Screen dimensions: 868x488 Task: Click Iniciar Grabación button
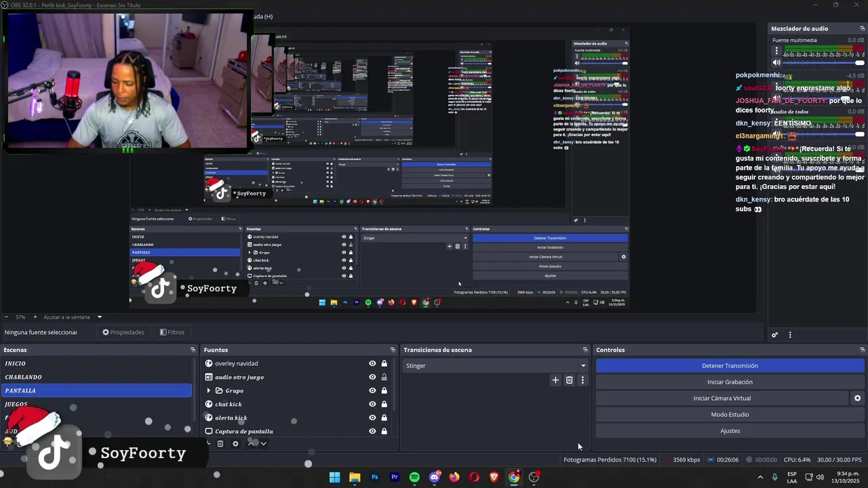[730, 382]
